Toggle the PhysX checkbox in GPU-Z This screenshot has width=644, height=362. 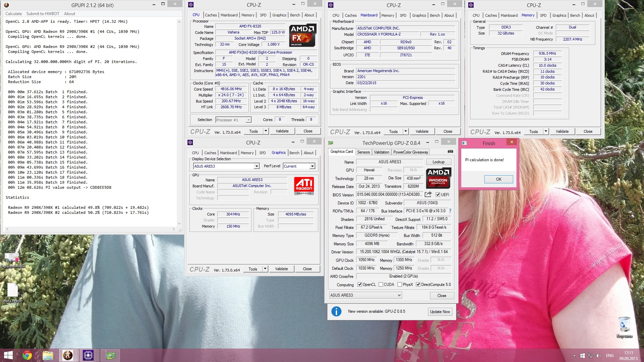coord(399,285)
